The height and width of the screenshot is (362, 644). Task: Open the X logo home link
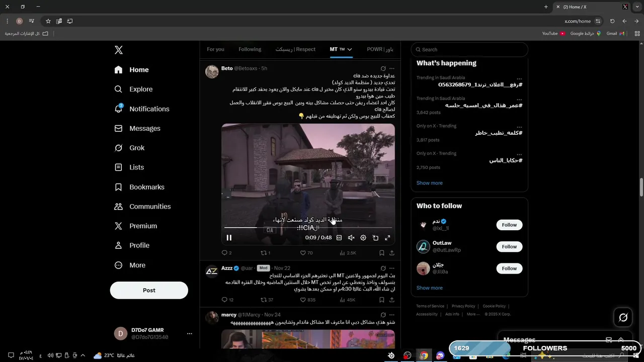pos(119,50)
